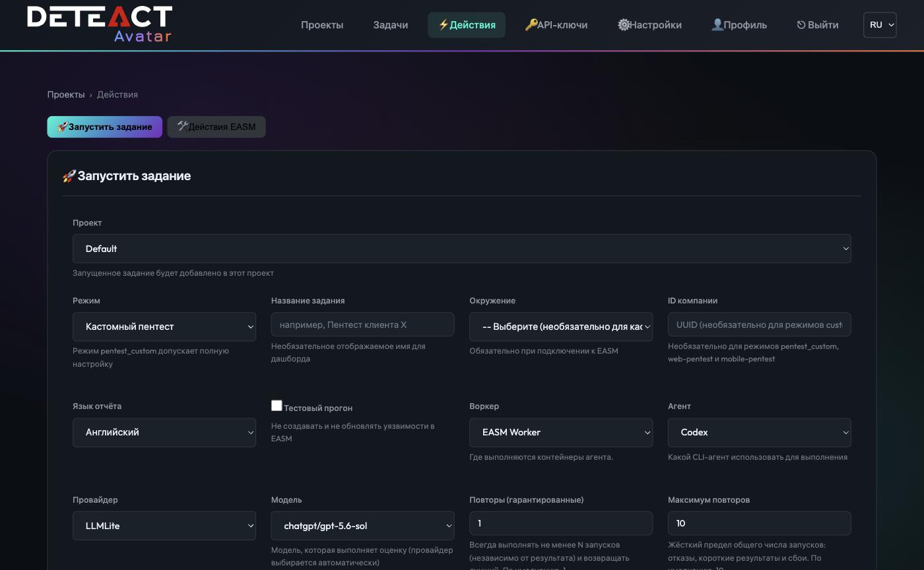Click the ID компании UUID field
This screenshot has width=924, height=570.
760,325
